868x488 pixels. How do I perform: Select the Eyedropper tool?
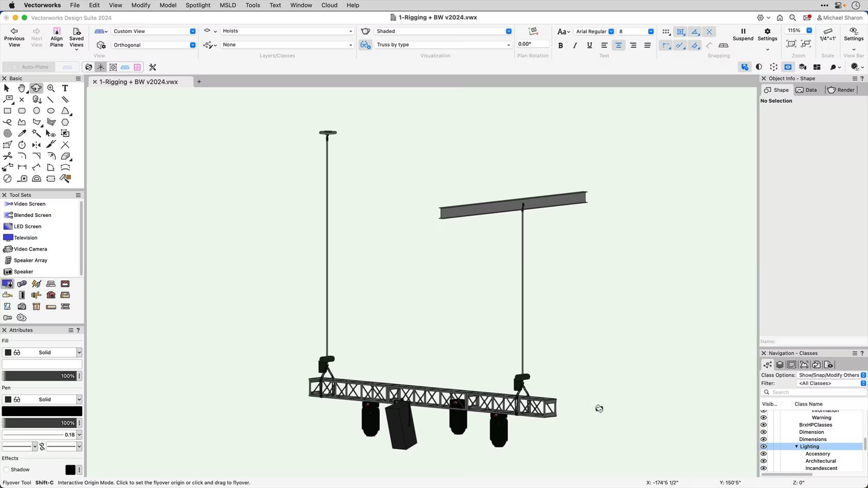[22, 133]
